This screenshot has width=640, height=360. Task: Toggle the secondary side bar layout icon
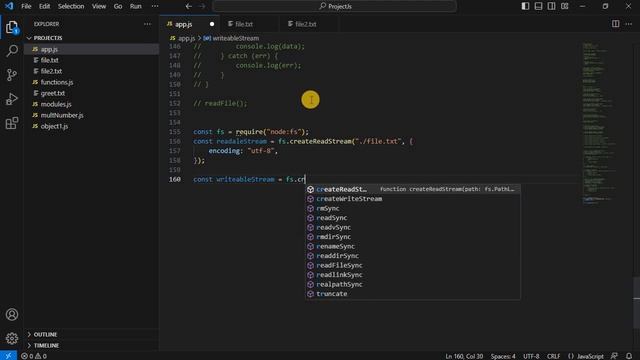551,6
